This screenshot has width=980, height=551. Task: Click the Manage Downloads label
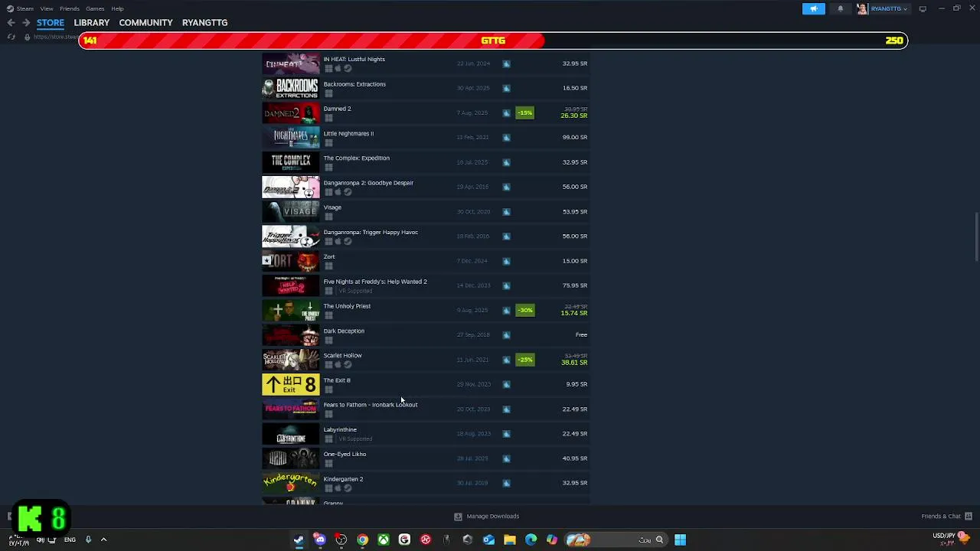coord(493,517)
